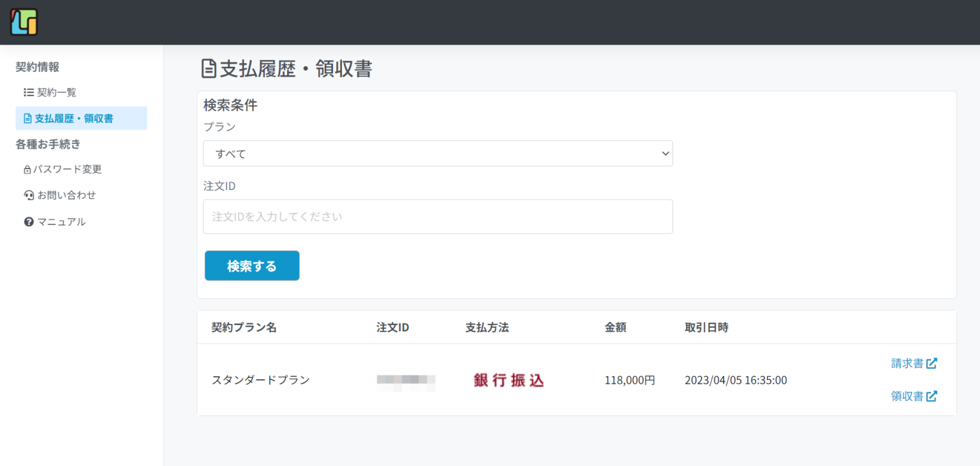Screen dimensions: 980x466
Task: Open 契約一覧 label in the sidebar
Action: [x=57, y=92]
